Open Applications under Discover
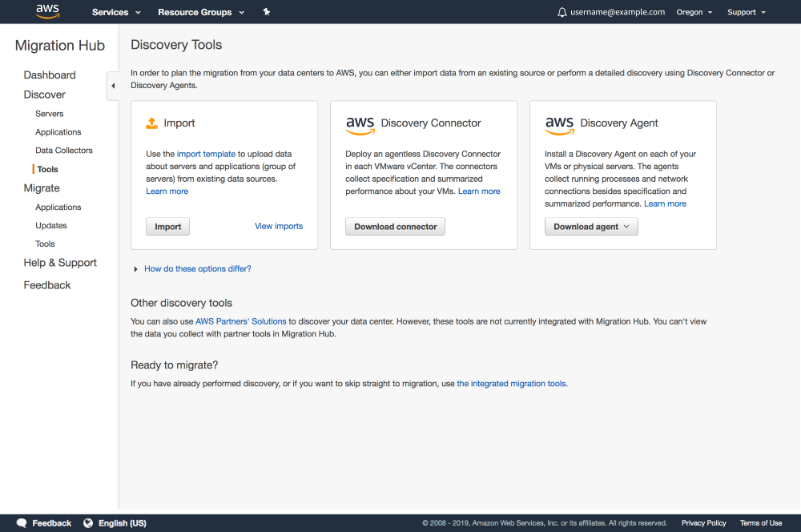The width and height of the screenshot is (801, 532). pyautogui.click(x=58, y=132)
